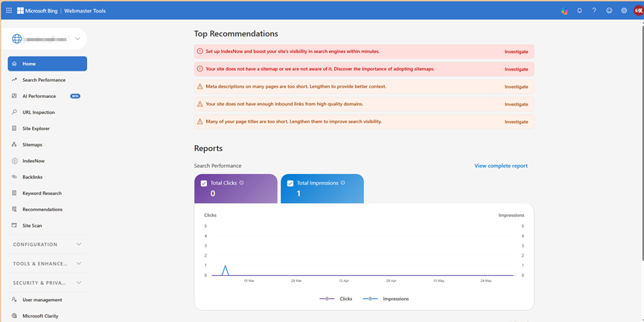The image size is (644, 322).
Task: Click the Top Recommendations heading
Action: [236, 33]
